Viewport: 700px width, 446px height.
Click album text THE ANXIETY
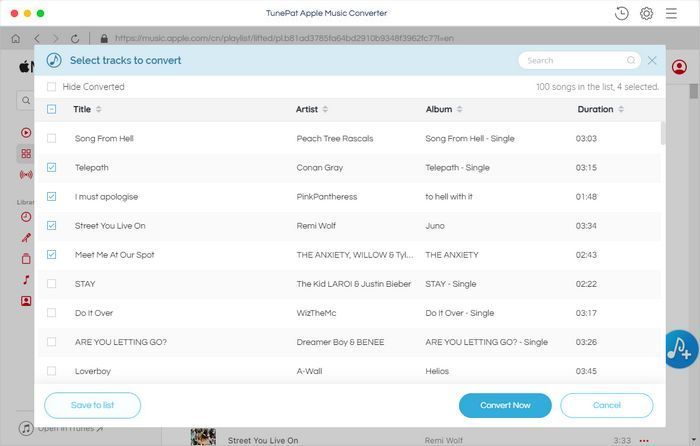[x=452, y=254]
